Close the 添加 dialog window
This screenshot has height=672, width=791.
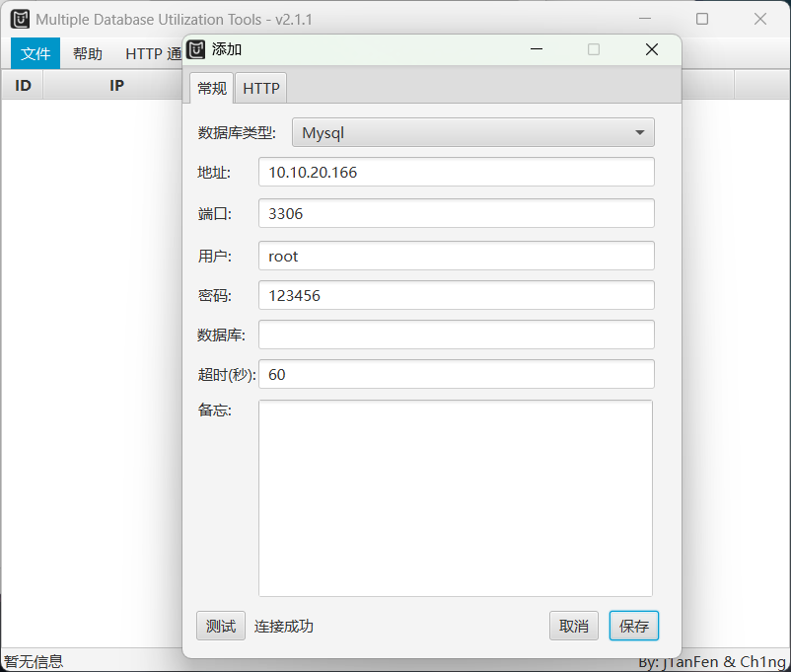point(651,49)
